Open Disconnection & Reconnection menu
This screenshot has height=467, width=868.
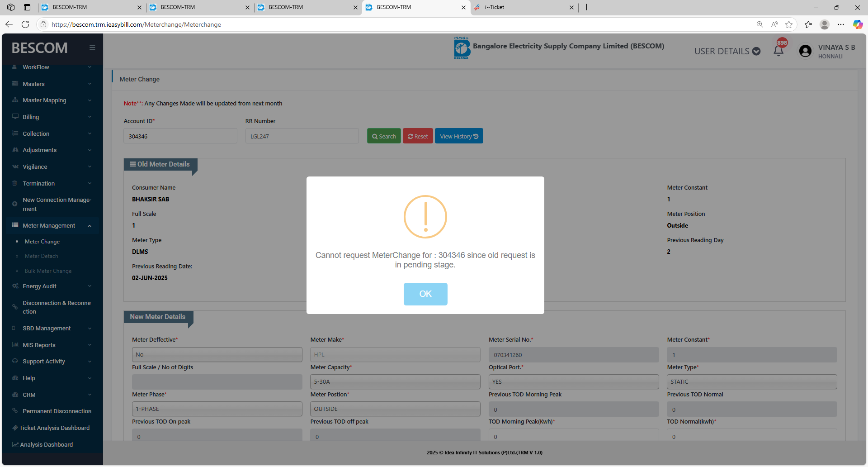coord(52,307)
